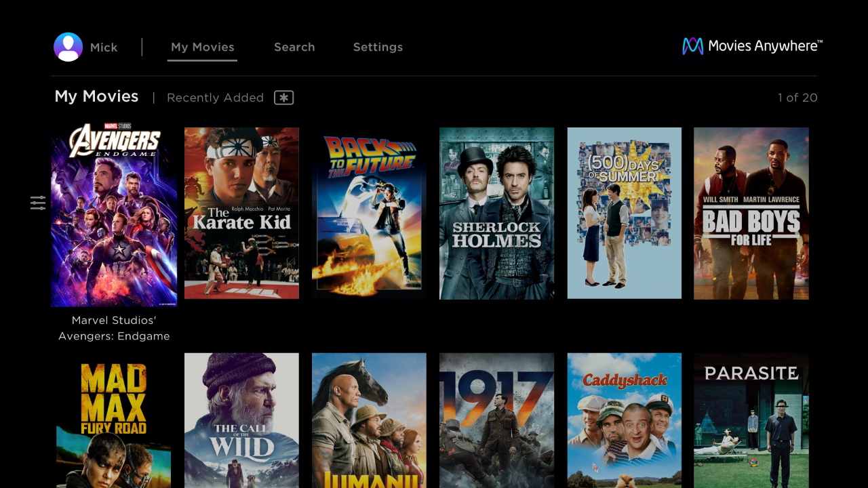The image size is (868, 488).
Task: Open the filter sliders icon beside the grid
Action: pyautogui.click(x=37, y=202)
